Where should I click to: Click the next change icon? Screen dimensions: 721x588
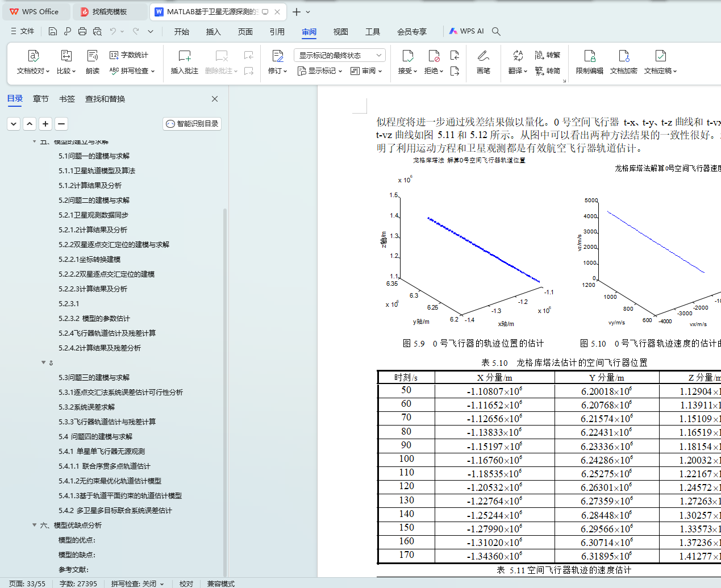[x=455, y=71]
